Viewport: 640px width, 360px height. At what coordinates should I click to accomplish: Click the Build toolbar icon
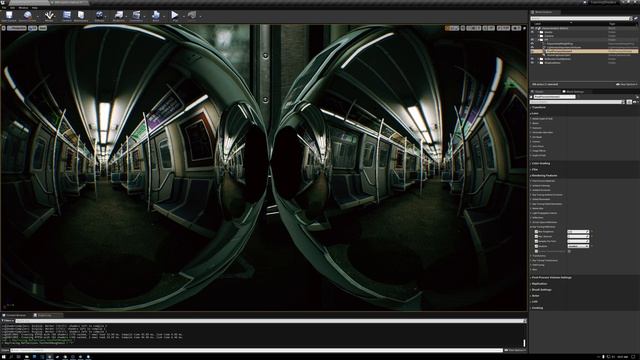[x=156, y=16]
